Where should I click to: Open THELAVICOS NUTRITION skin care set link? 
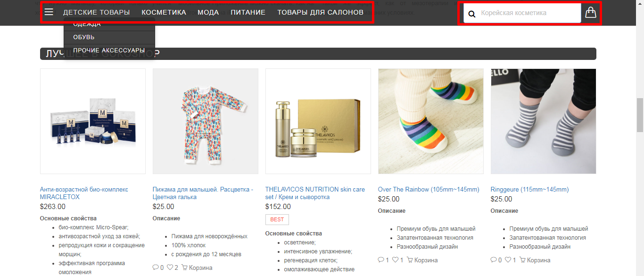[x=315, y=193]
